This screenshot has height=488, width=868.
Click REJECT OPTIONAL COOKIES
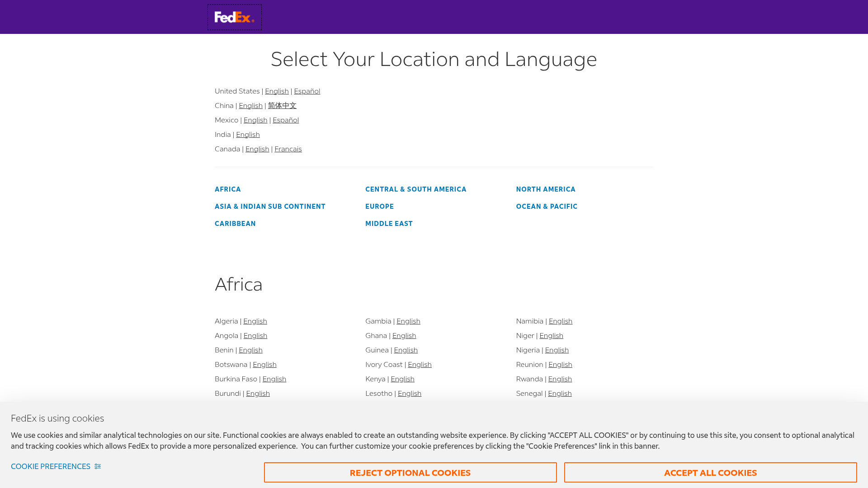tap(410, 473)
